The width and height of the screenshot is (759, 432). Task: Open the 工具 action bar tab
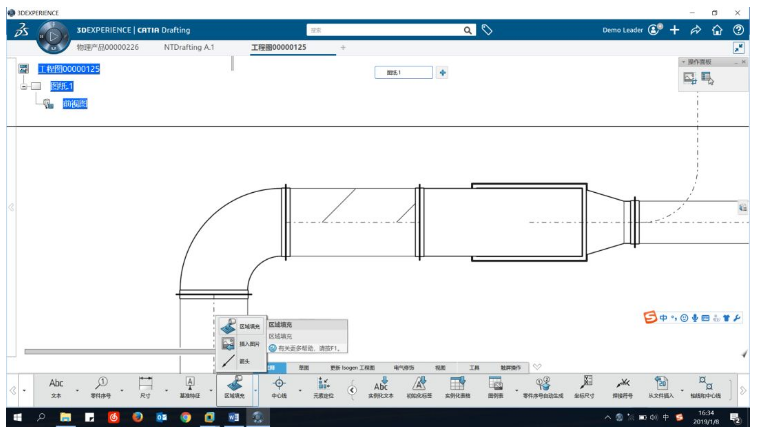pyautogui.click(x=474, y=368)
